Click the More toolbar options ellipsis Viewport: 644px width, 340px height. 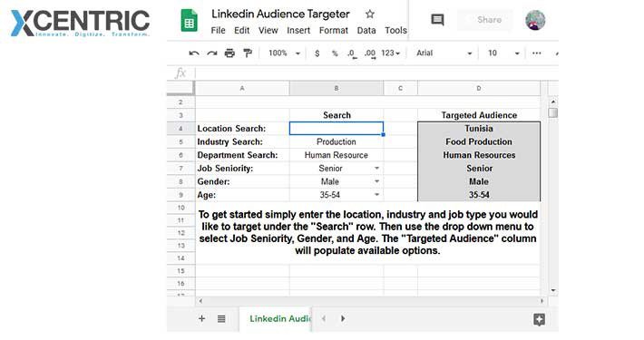click(x=536, y=53)
